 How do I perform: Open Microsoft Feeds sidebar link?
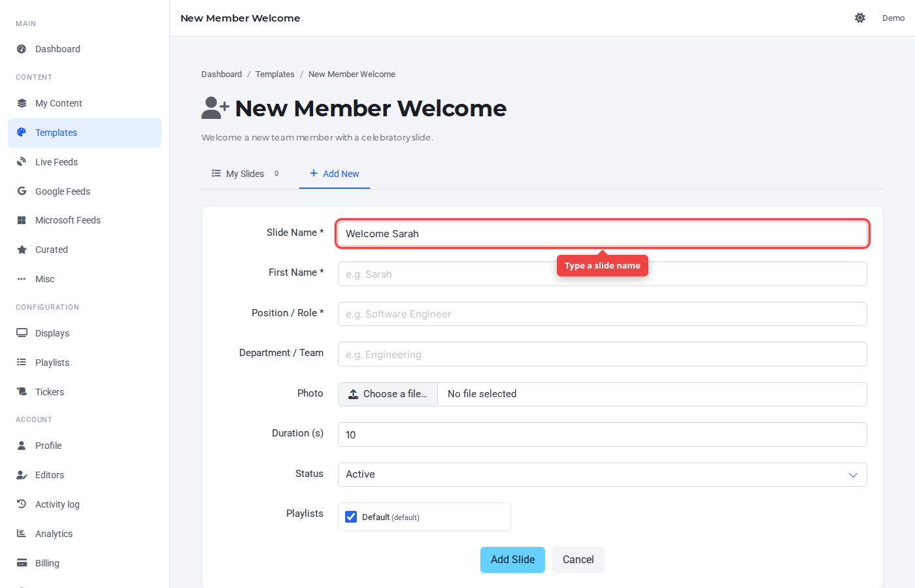tap(84, 220)
